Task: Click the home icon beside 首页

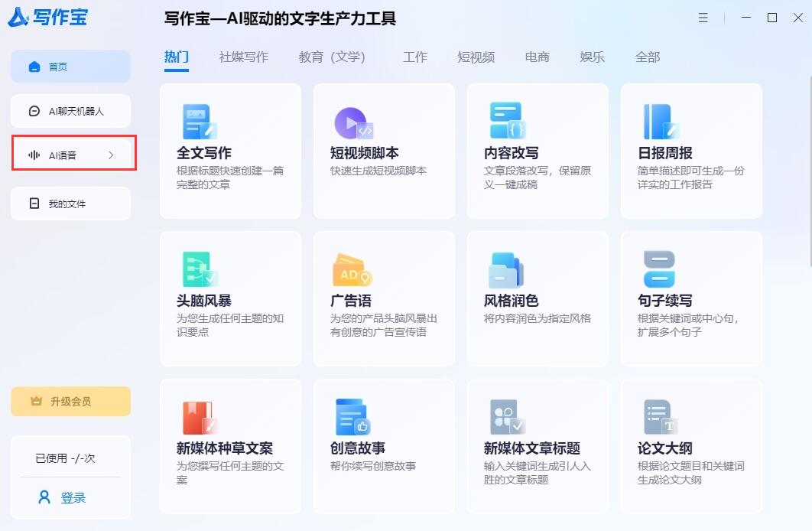Action: (34, 67)
